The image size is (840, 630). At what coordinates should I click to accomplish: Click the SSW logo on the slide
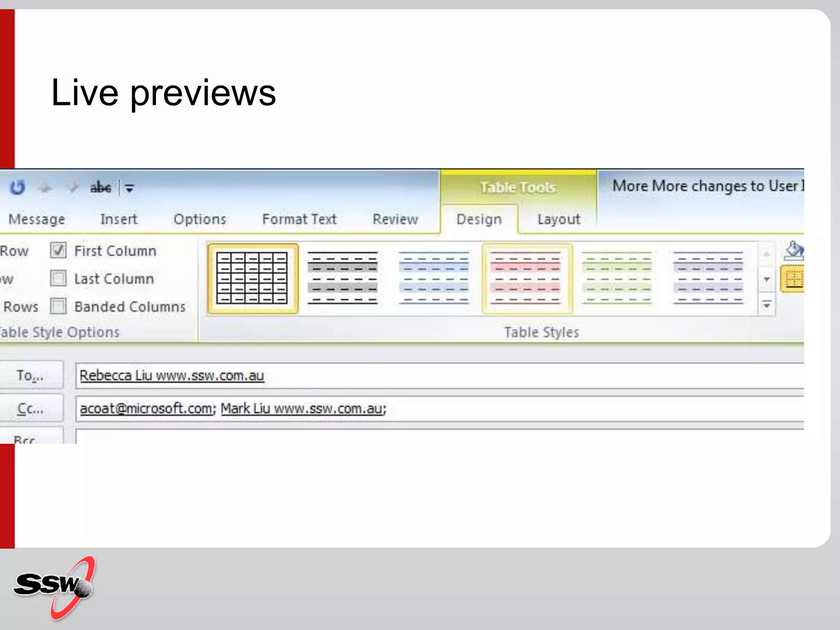click(x=55, y=588)
